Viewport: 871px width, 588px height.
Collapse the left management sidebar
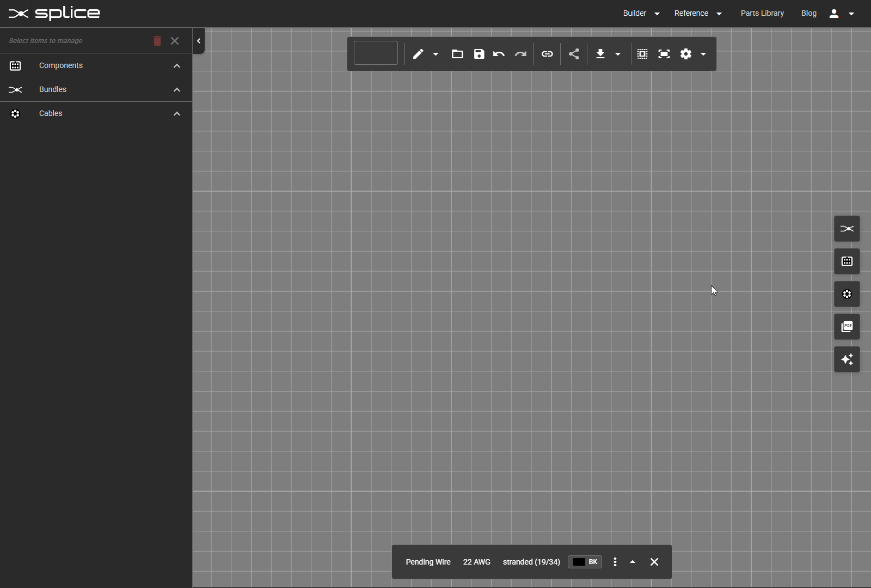tap(198, 40)
